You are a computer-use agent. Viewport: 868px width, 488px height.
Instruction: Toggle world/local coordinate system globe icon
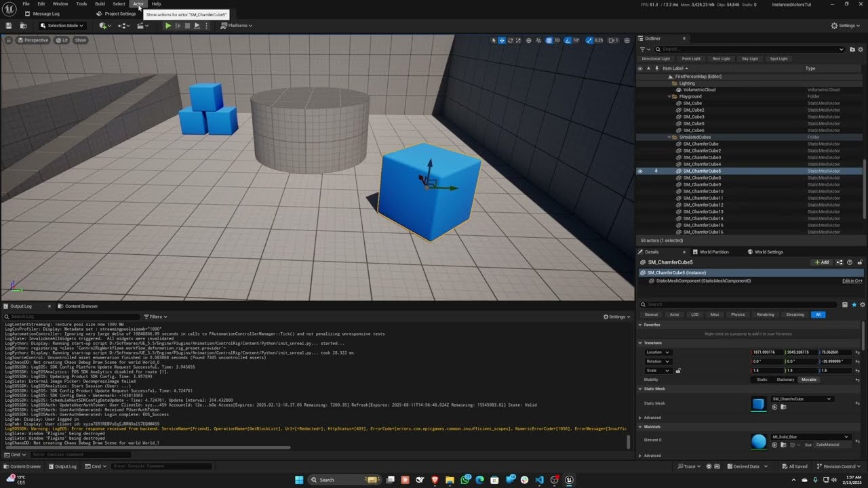click(x=529, y=40)
